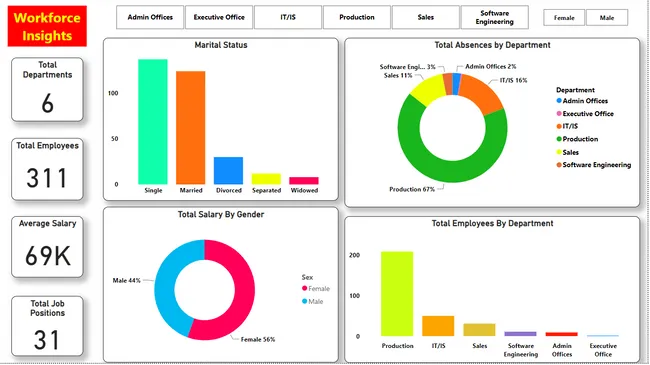
Task: Click IT/IS bar in employees chart
Action: (x=438, y=326)
